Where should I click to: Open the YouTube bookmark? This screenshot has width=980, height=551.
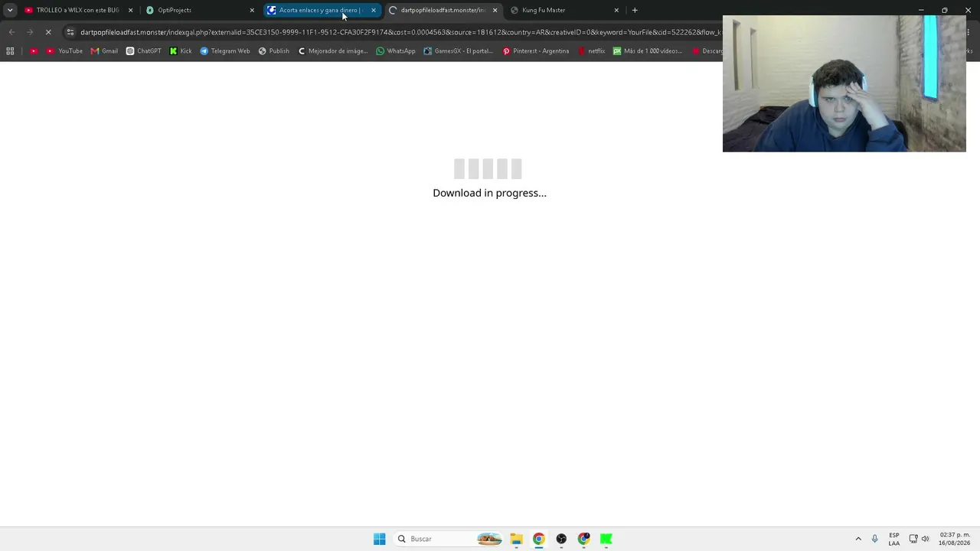click(64, 51)
